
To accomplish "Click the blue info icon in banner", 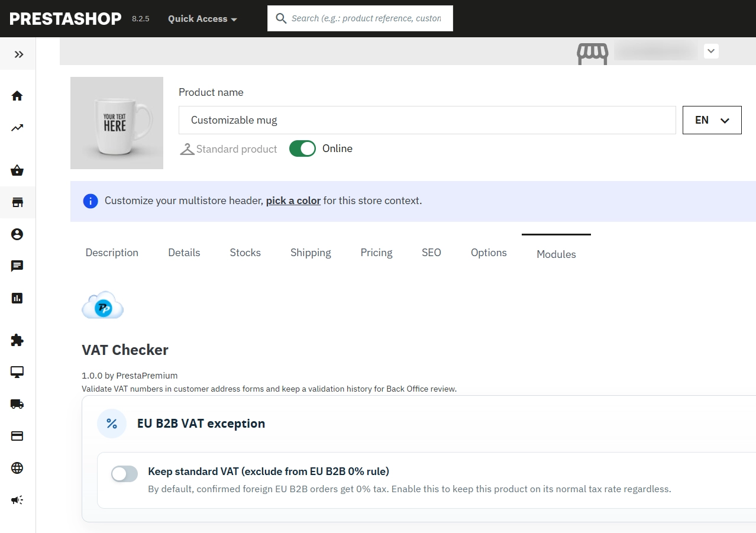I will 91,201.
